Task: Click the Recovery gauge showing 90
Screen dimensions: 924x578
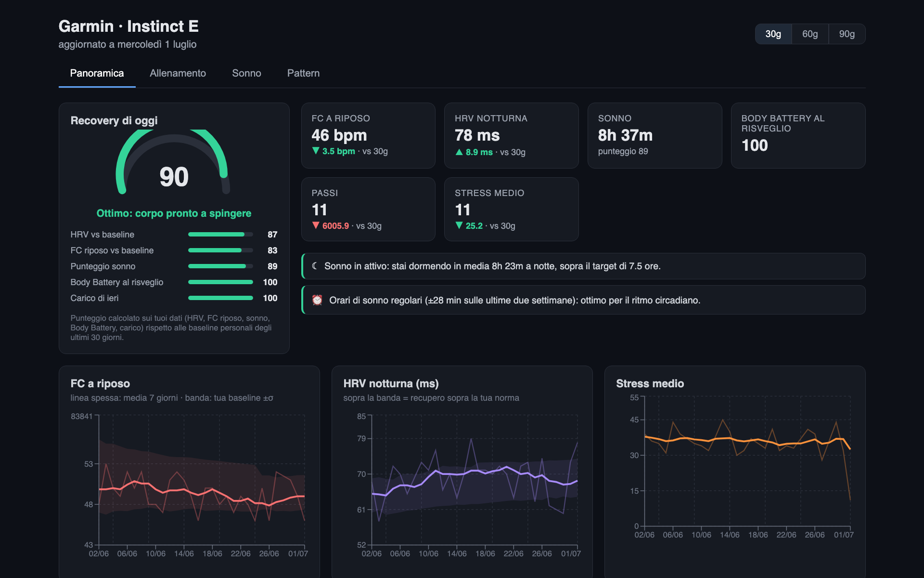Action: (174, 162)
